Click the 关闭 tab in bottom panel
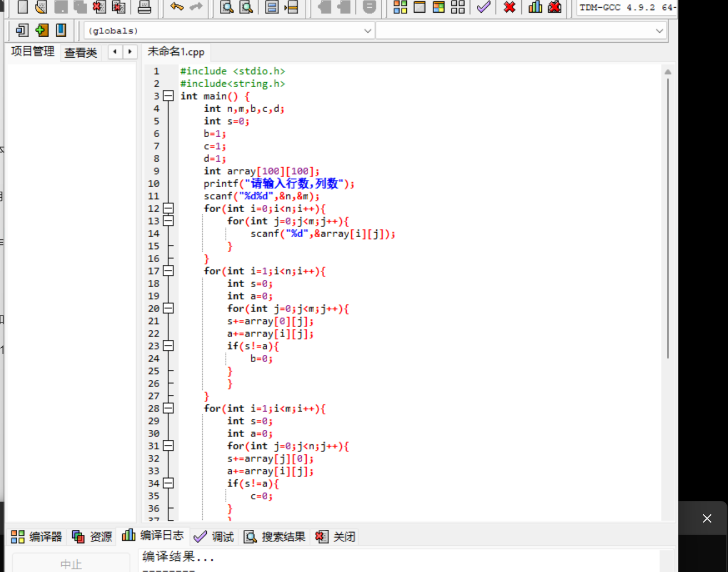Viewport: 728px width, 572px height. coord(335,536)
